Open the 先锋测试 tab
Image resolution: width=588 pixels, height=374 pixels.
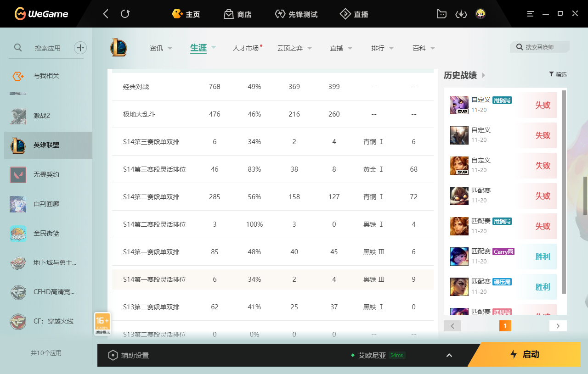coord(296,14)
